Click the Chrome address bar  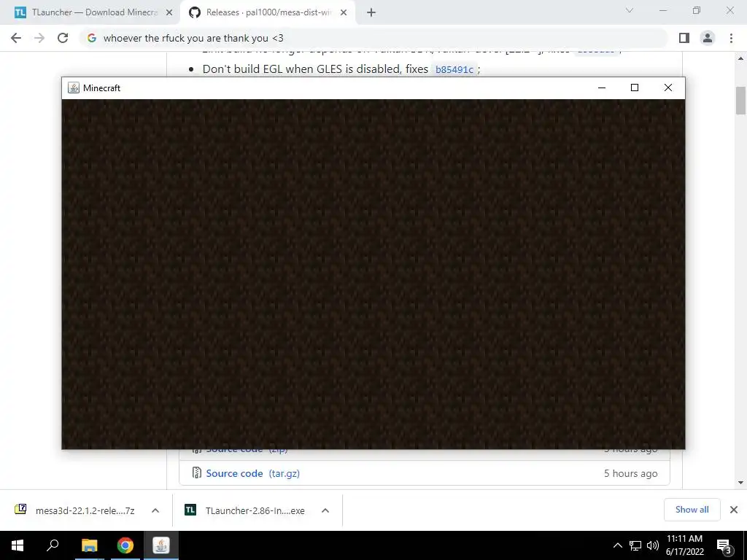(x=373, y=38)
